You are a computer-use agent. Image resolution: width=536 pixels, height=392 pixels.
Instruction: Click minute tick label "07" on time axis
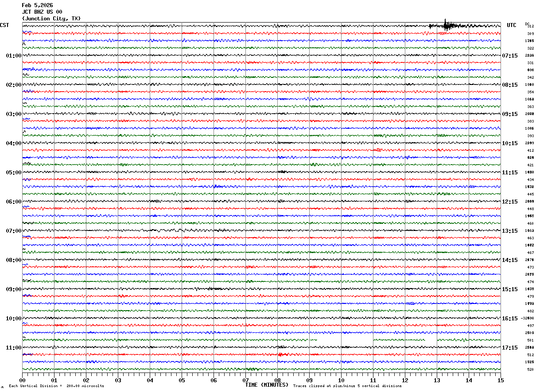click(245, 380)
